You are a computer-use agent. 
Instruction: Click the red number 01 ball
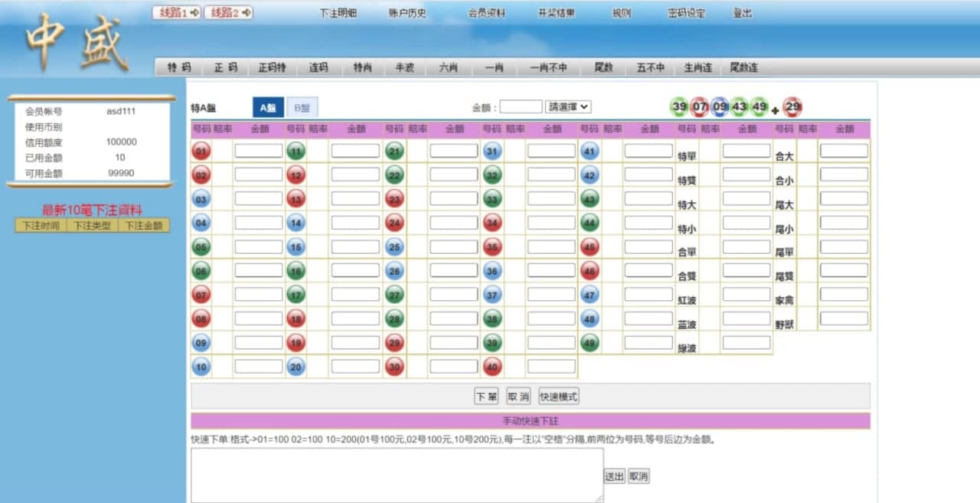point(201,152)
